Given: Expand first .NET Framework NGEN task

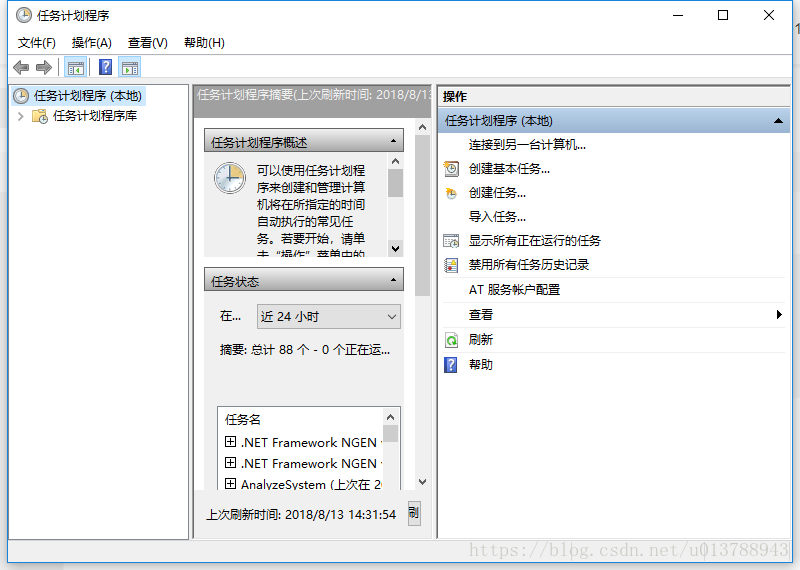Looking at the screenshot, I should (231, 441).
